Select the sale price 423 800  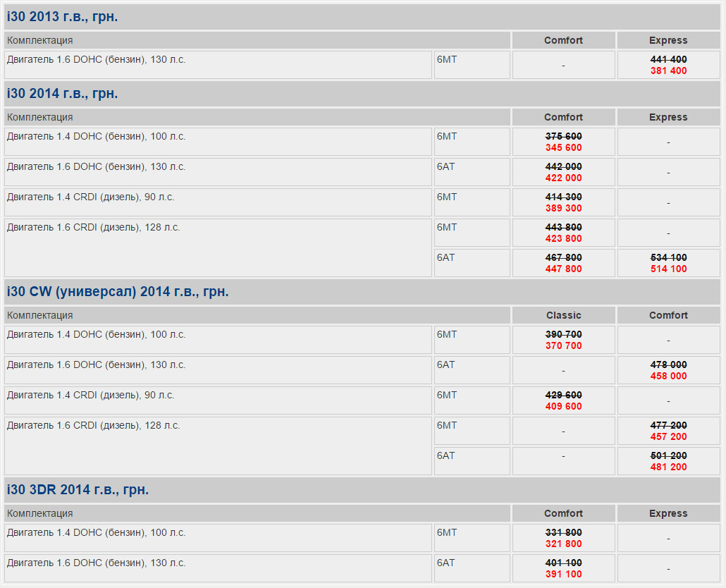click(x=563, y=239)
